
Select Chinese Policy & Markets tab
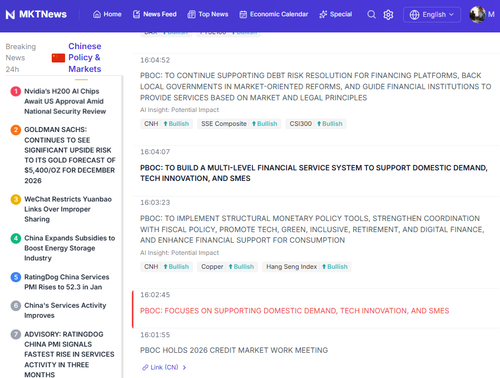85,58
